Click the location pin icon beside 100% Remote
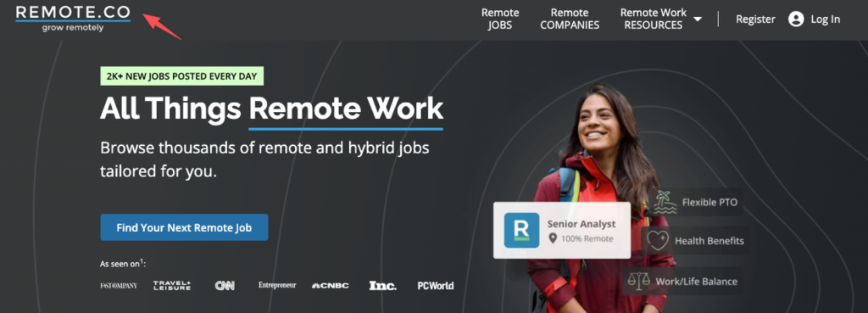868x313 pixels. 553,238
